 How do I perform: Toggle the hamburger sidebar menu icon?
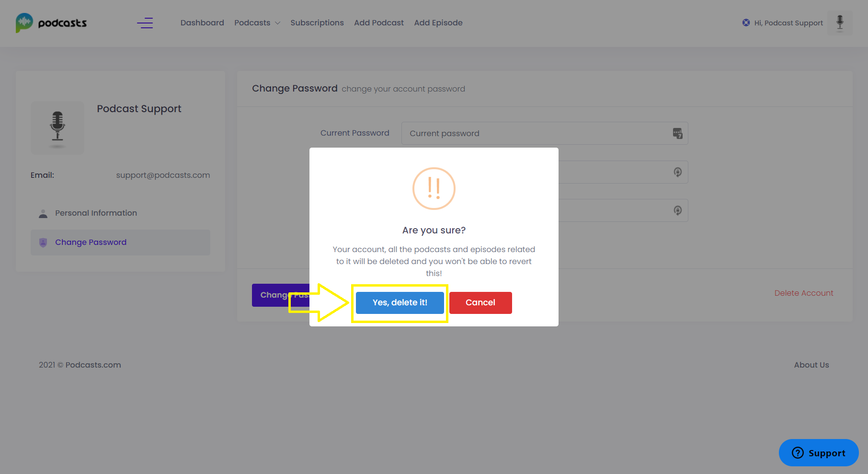point(145,23)
